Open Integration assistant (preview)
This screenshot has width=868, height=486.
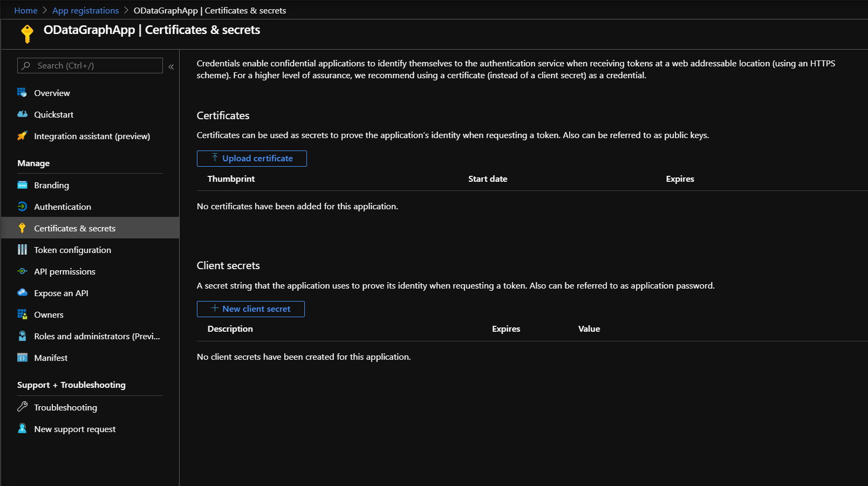(90, 136)
